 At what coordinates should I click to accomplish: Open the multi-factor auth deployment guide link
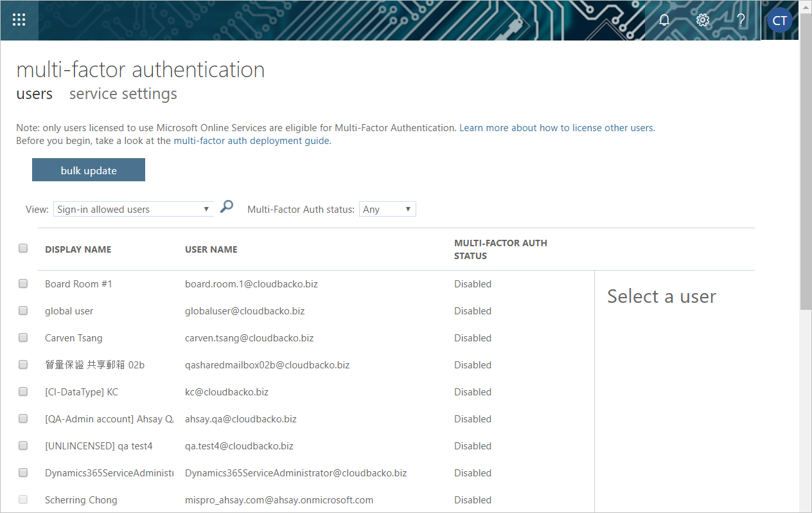pyautogui.click(x=252, y=141)
